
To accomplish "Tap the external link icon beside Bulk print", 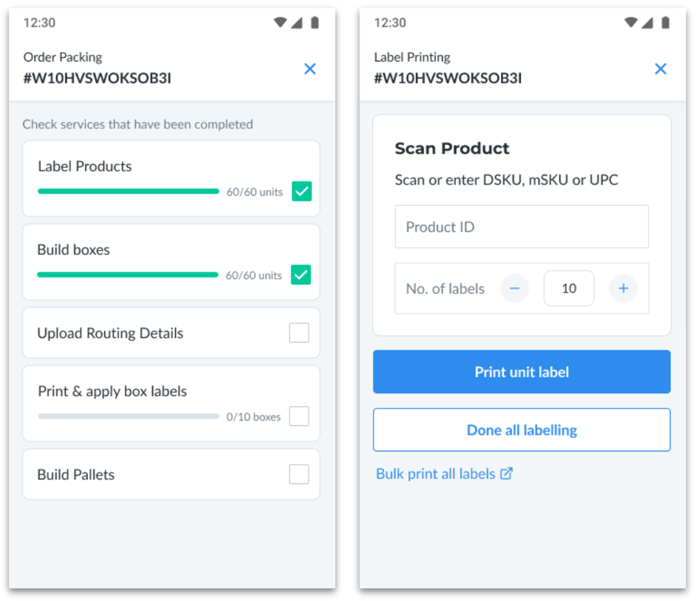I will pyautogui.click(x=507, y=474).
